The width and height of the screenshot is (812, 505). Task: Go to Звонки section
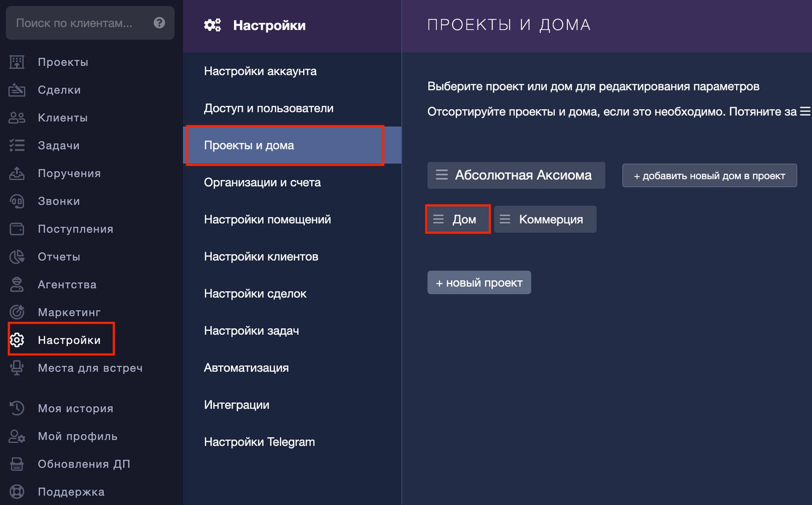coord(59,201)
